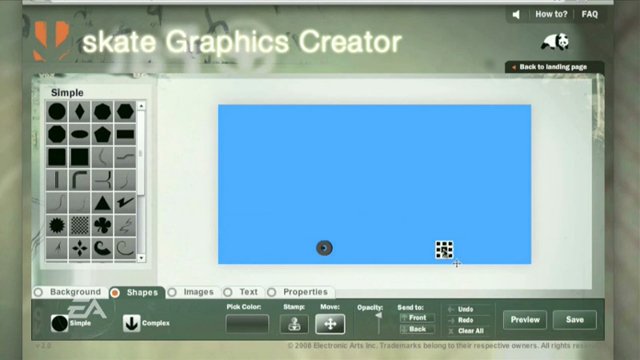The width and height of the screenshot is (640, 360).
Task: Activate the Move tool
Action: coord(330,324)
